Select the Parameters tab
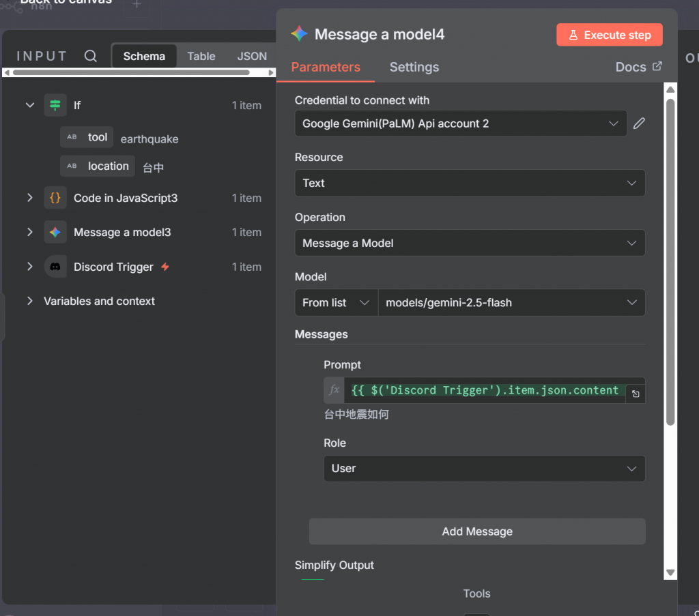 click(326, 68)
